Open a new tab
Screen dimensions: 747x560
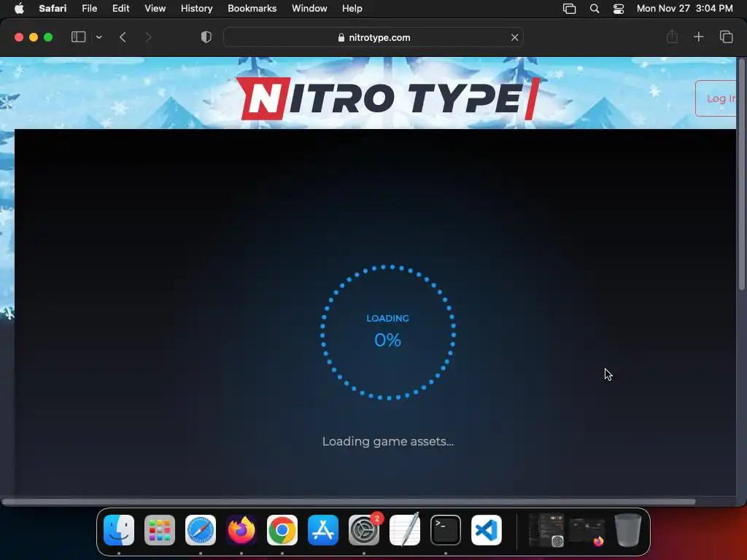click(698, 36)
